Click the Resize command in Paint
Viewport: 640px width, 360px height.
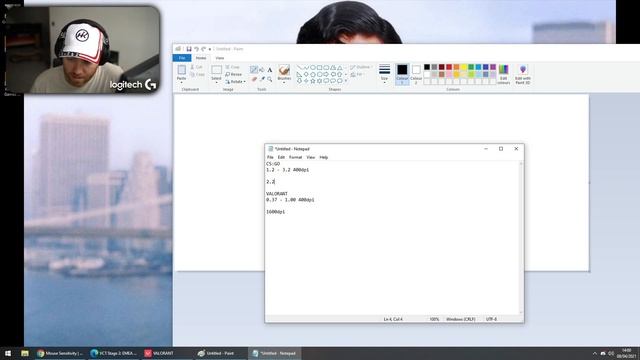click(233, 74)
